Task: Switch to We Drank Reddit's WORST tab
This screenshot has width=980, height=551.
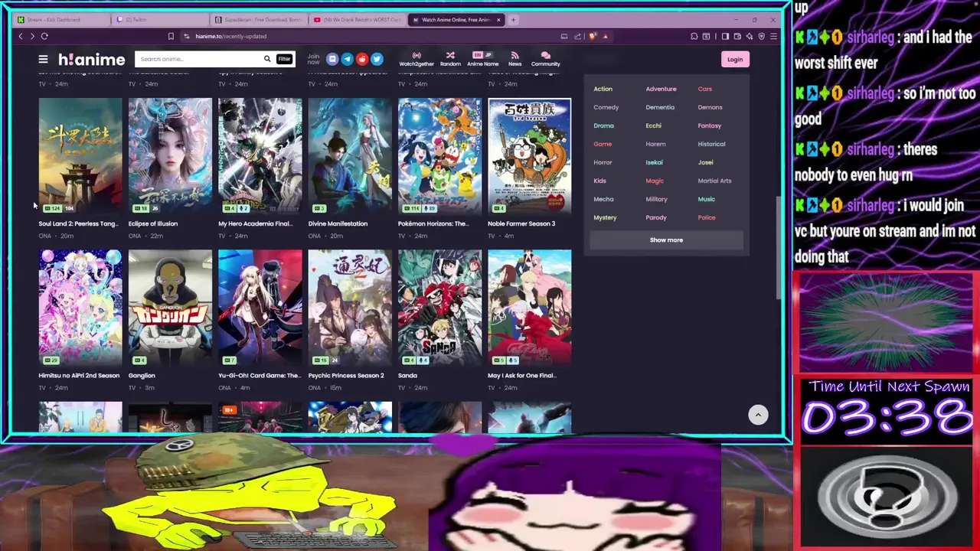Action: click(x=357, y=19)
